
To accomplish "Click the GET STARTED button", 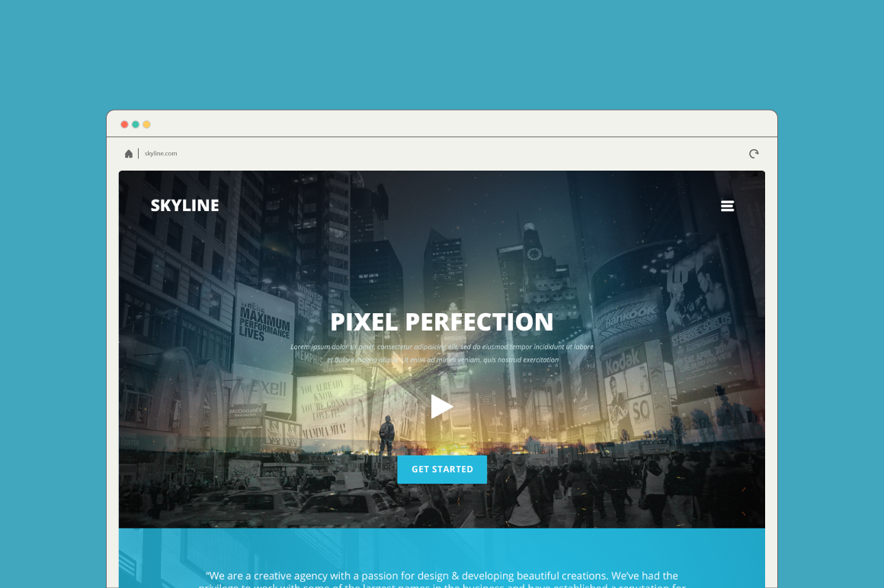I will click(x=442, y=469).
